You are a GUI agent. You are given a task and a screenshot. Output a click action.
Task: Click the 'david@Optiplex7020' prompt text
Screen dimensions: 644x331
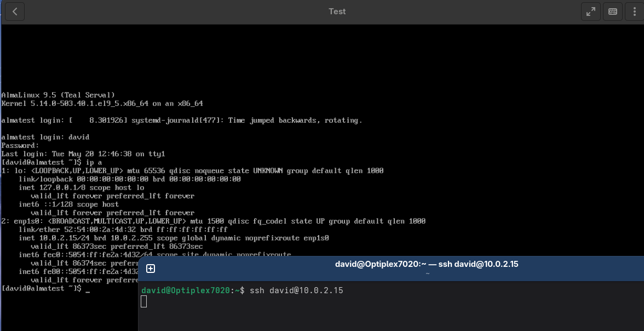pos(185,290)
